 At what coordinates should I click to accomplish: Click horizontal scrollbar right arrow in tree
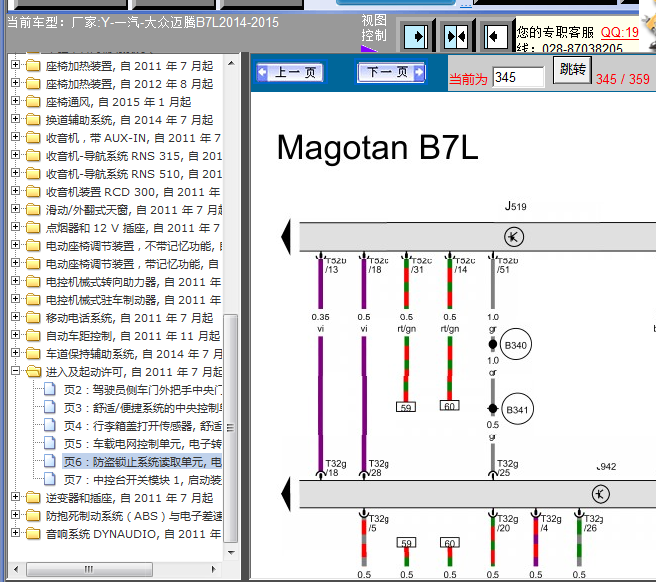coord(214,569)
